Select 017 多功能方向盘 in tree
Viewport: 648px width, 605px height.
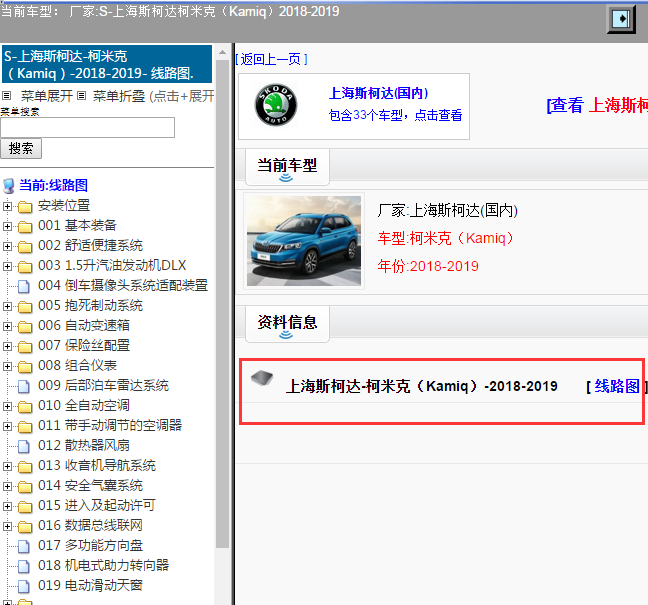coord(91,545)
